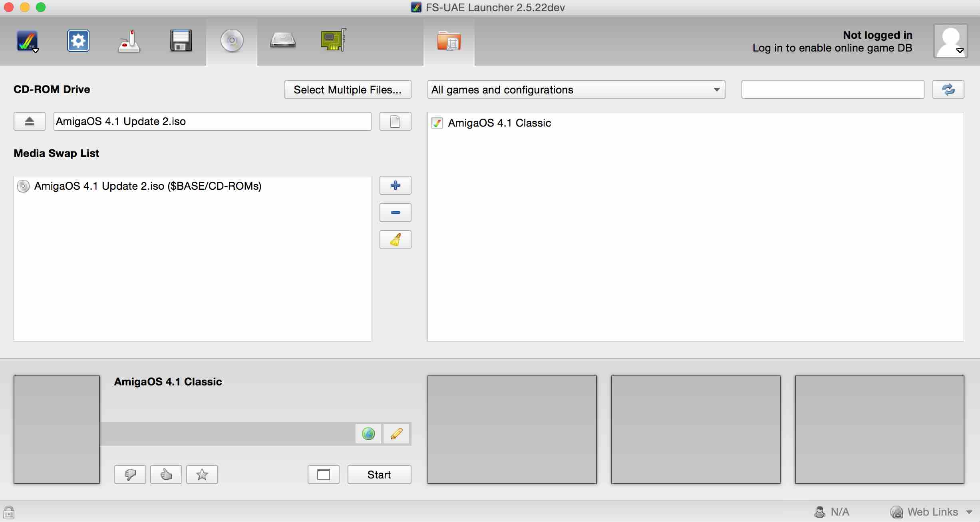This screenshot has height=522, width=980.
Task: Click the CD-ROM file path field
Action: pyautogui.click(x=212, y=121)
